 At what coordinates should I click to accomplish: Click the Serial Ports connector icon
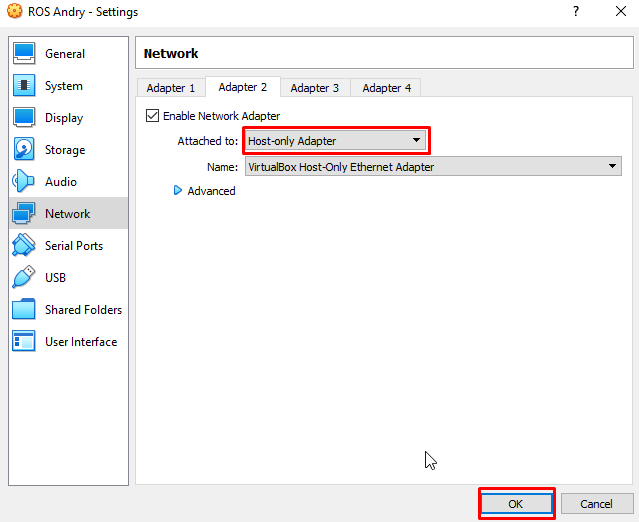coord(24,246)
